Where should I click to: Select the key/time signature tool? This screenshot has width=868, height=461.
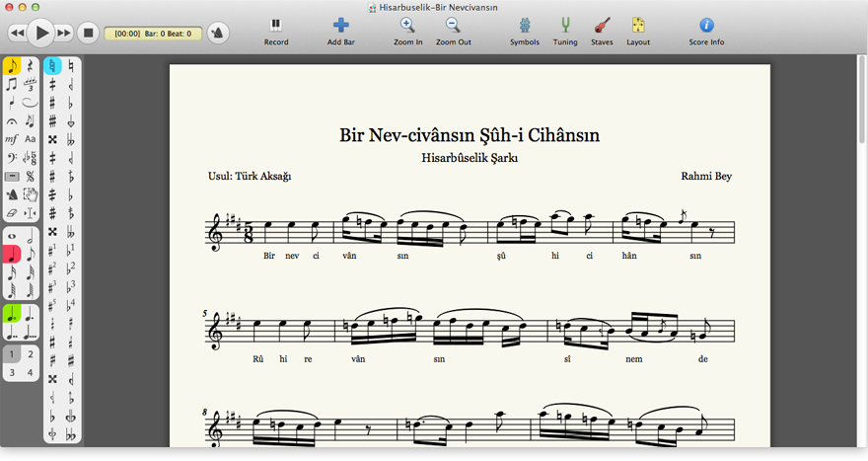pos(30,158)
